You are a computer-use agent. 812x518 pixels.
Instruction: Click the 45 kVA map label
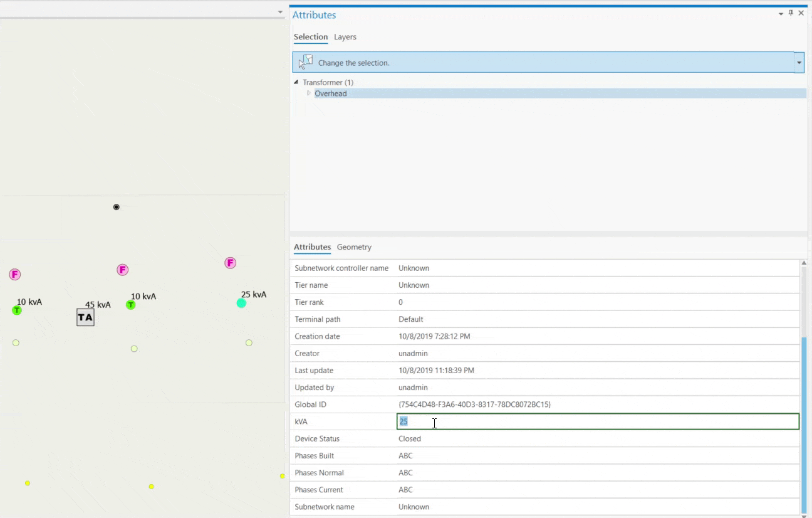(98, 305)
